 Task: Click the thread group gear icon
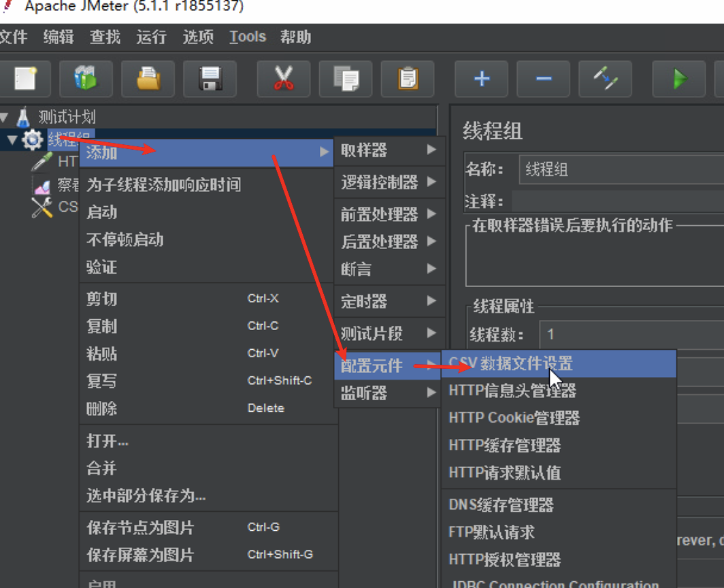[33, 140]
